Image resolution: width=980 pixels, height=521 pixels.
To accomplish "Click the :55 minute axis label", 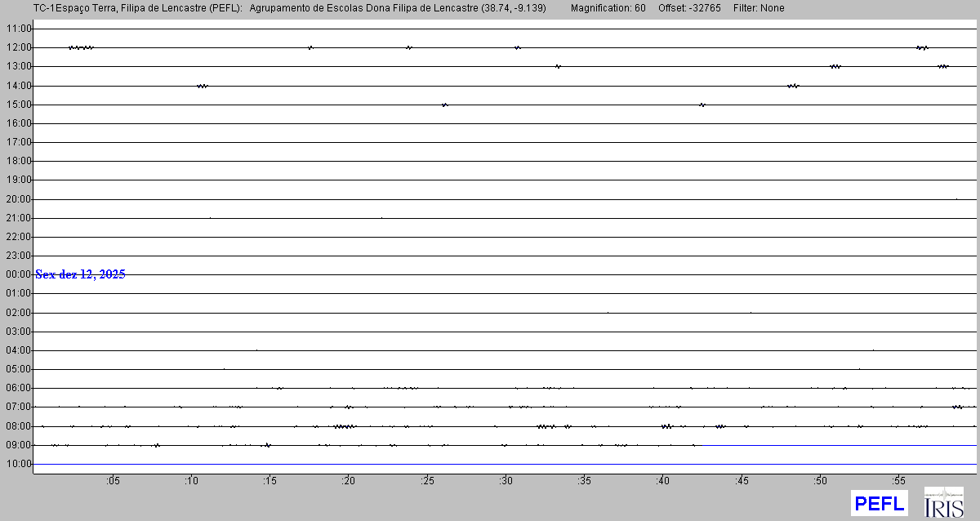I will point(898,480).
